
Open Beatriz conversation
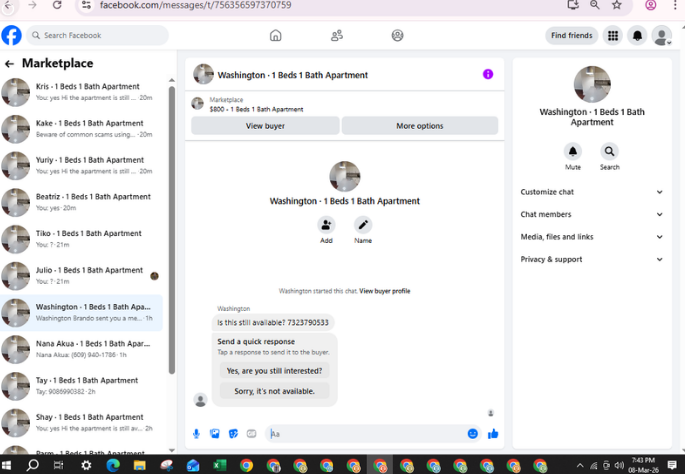click(x=81, y=202)
